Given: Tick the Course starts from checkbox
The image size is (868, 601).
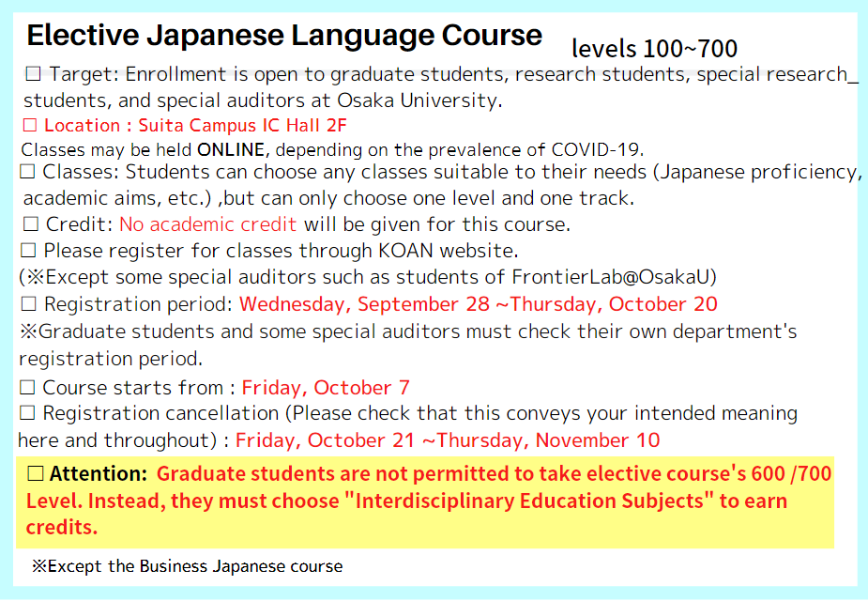Looking at the screenshot, I should [x=27, y=387].
